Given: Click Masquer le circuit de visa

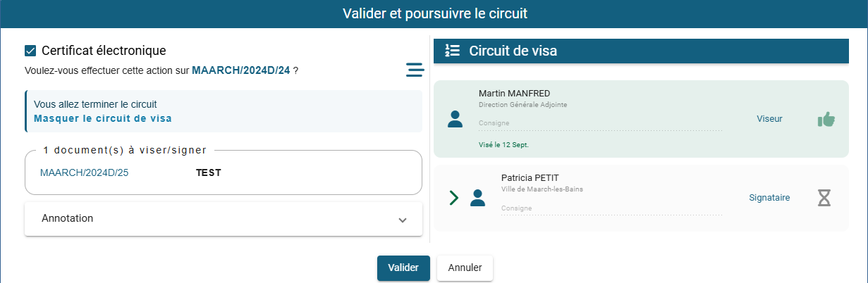Looking at the screenshot, I should (103, 118).
